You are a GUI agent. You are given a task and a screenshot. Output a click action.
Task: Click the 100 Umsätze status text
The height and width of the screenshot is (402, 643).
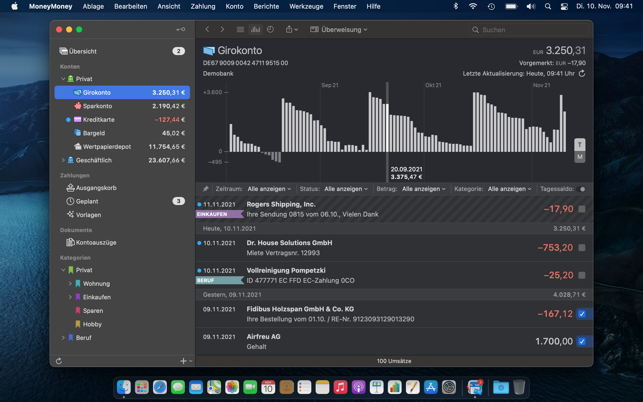[x=394, y=361]
